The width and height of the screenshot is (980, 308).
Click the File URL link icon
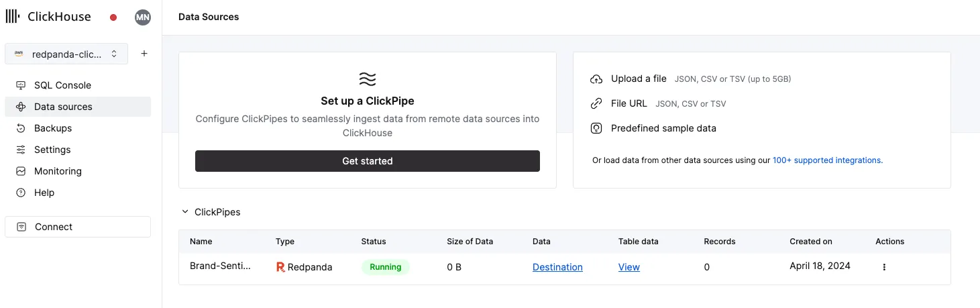[596, 103]
